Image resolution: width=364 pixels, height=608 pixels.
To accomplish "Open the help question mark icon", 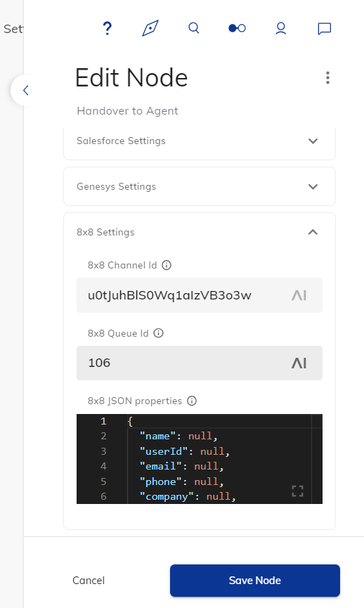I will (108, 28).
